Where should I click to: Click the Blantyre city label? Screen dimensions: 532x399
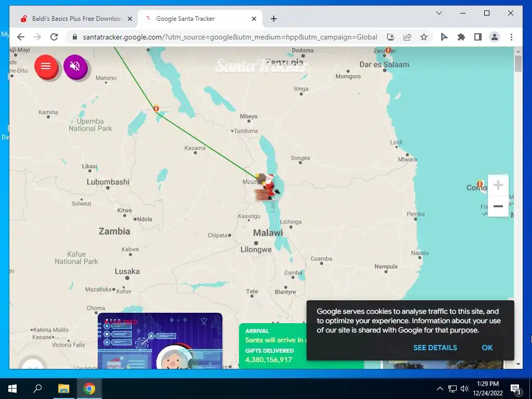(x=285, y=292)
